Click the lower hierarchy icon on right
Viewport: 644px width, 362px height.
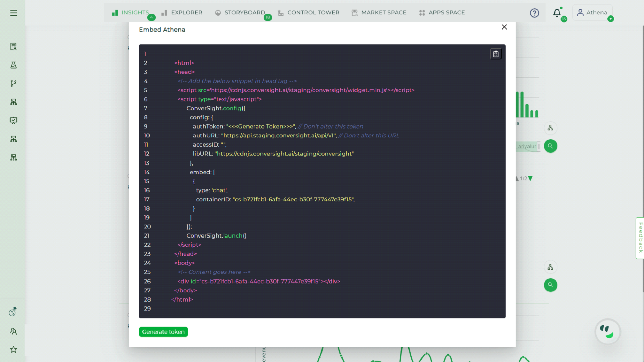tap(550, 267)
